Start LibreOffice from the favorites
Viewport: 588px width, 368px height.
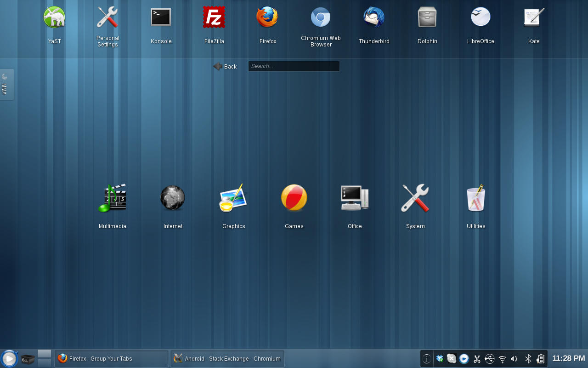coord(481,17)
